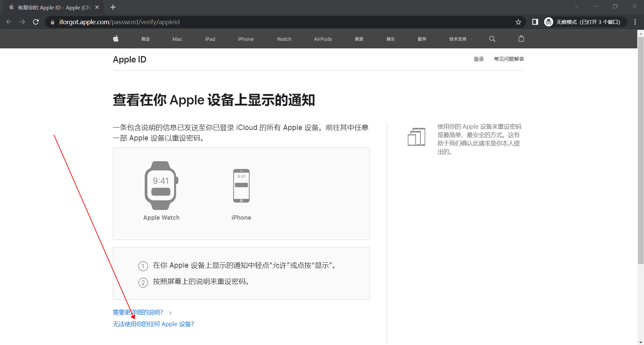Toggle the browser side panel icon
The width and height of the screenshot is (644, 345).
[535, 22]
